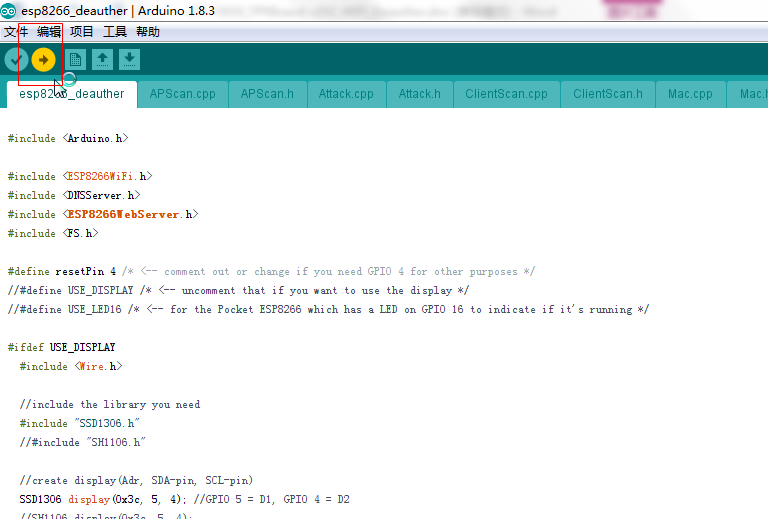Open a sketch using the up-arrow icon
The width and height of the screenshot is (768, 519).
pos(102,60)
